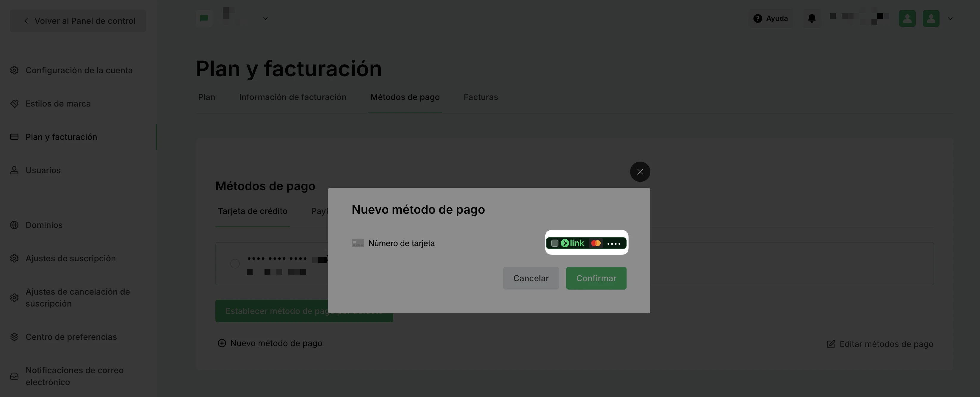Switch to Información de facturación tab

[292, 97]
